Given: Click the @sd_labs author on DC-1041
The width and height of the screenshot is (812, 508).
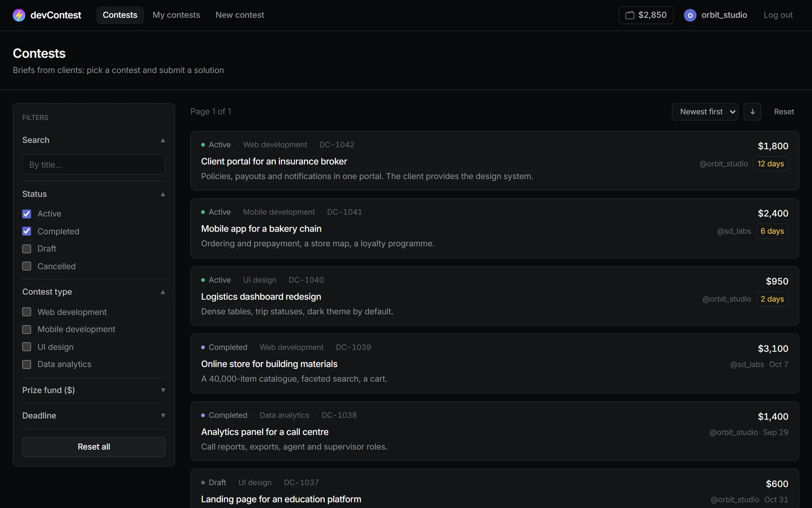Looking at the screenshot, I should [x=734, y=231].
